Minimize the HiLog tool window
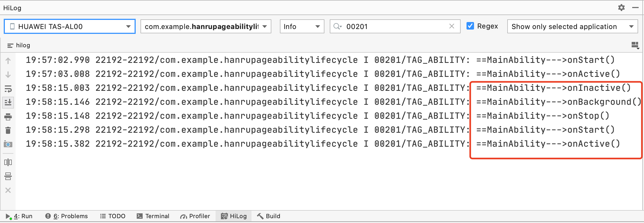 635,8
